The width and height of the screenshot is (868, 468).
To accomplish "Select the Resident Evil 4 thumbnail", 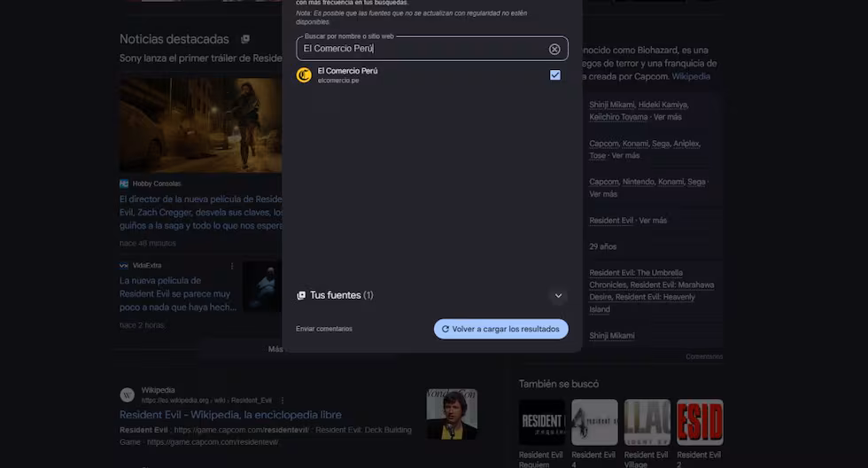I will tap(594, 422).
